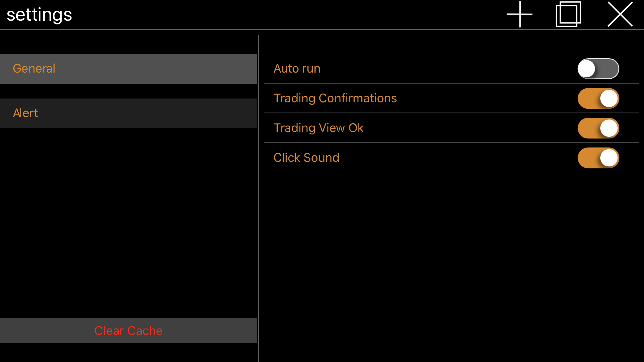644x362 pixels.
Task: Click the Trading Confirmations label text
Action: [335, 99]
